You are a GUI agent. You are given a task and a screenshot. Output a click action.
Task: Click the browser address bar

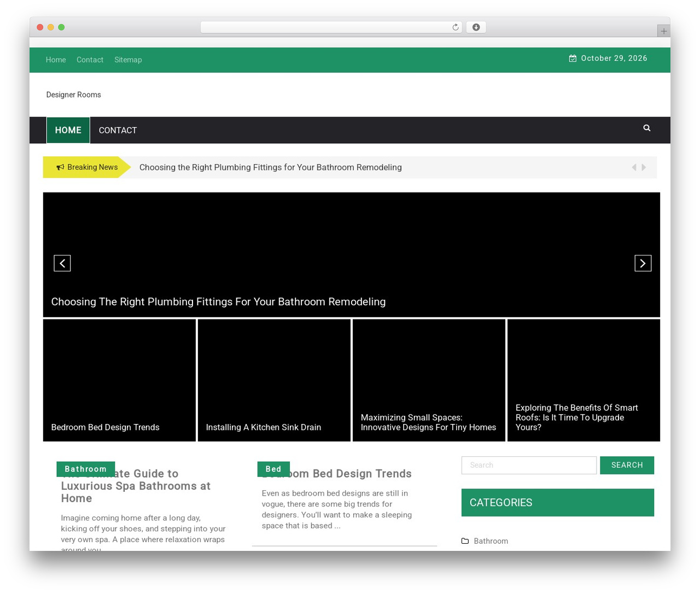point(331,27)
